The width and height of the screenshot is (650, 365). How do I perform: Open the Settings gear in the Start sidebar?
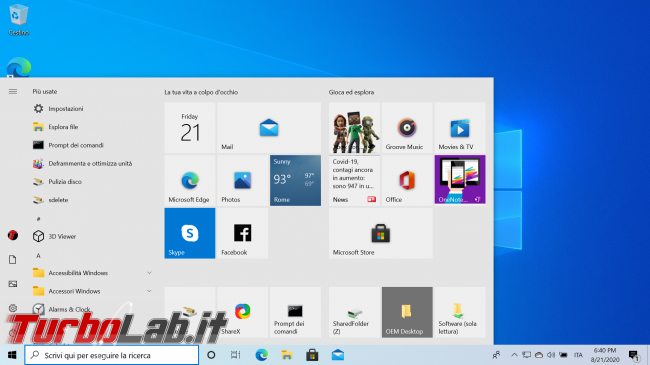pyautogui.click(x=13, y=308)
